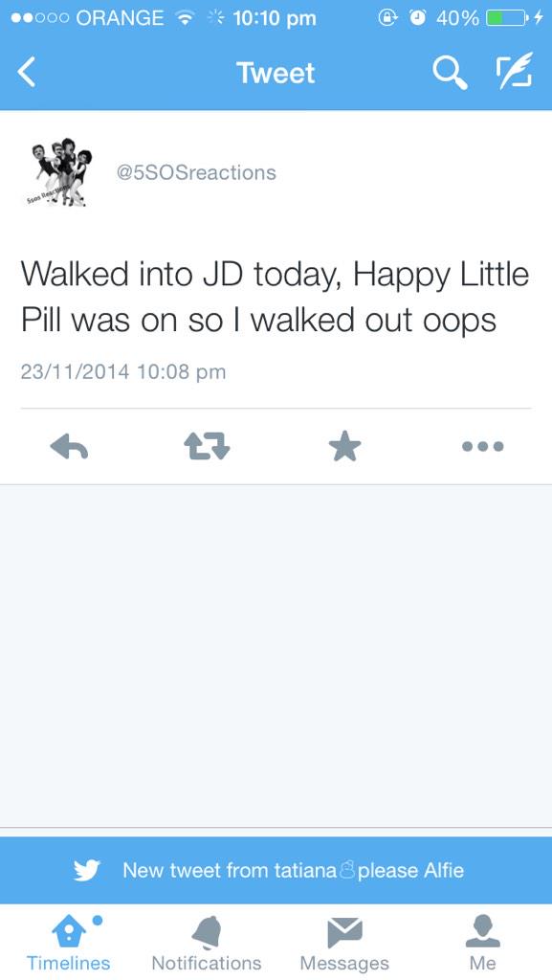Favorite the tweet with star icon
The width and height of the screenshot is (552, 980).
(344, 446)
